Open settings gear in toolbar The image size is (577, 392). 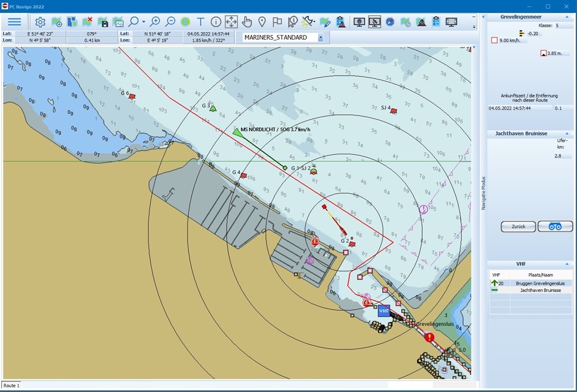tap(41, 22)
